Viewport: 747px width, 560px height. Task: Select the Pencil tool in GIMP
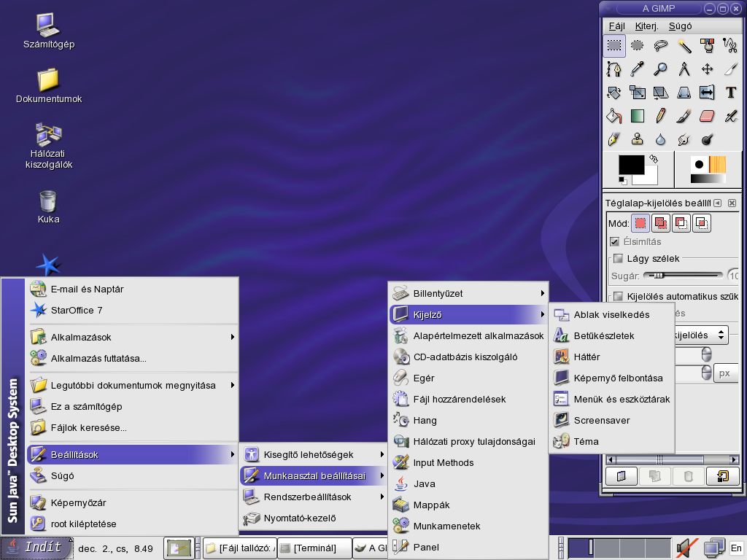point(660,116)
